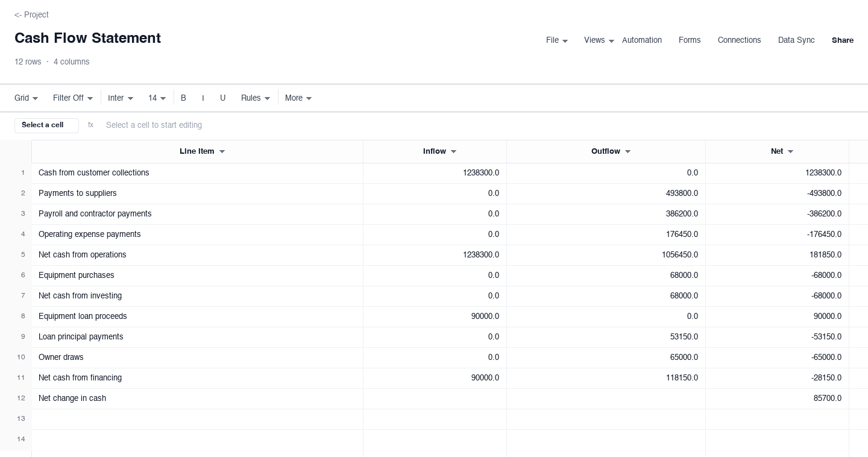This screenshot has height=457, width=868.
Task: Open the Forms menu item
Action: 690,40
